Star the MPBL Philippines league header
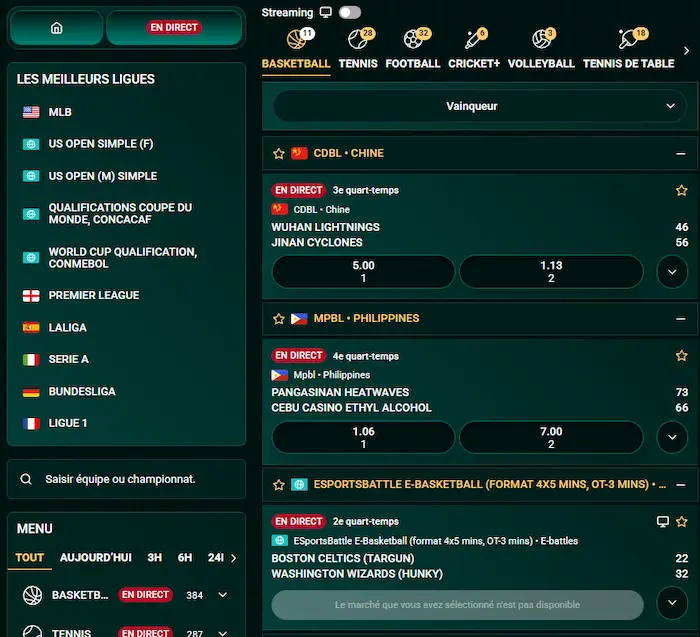The image size is (700, 637). pyautogui.click(x=279, y=319)
